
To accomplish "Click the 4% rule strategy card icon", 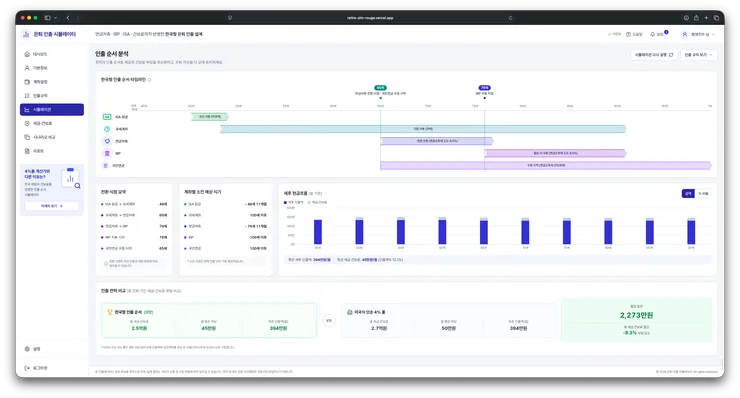I will point(350,312).
